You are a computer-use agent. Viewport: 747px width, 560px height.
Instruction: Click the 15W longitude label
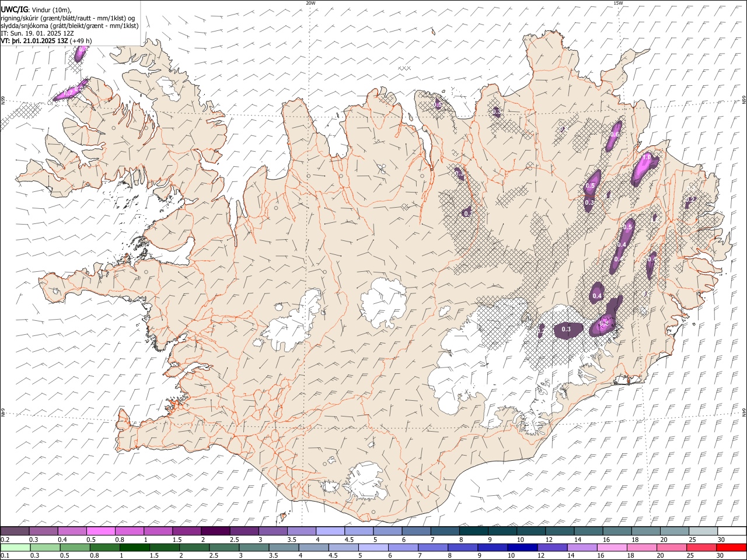click(619, 3)
